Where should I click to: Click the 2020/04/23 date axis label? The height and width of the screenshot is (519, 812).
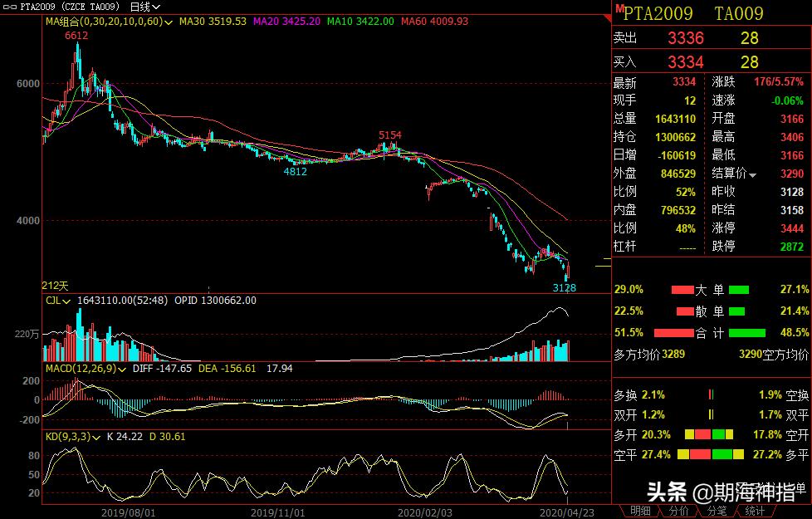(566, 513)
